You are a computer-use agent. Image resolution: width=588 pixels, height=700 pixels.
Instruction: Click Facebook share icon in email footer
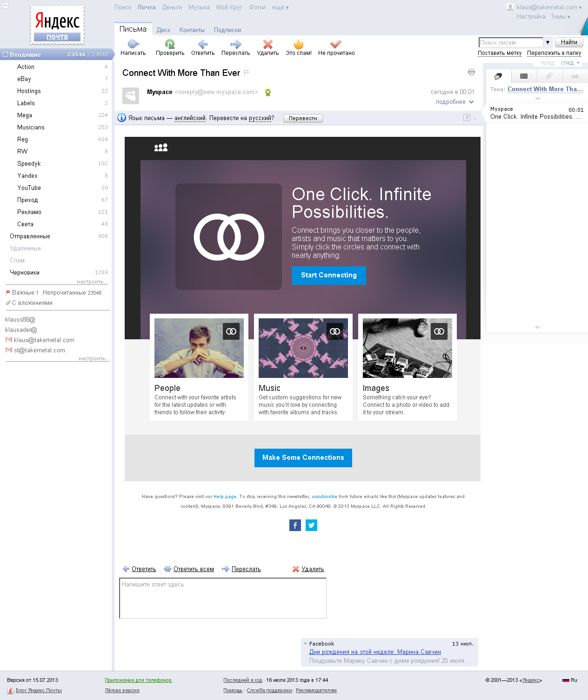295,525
